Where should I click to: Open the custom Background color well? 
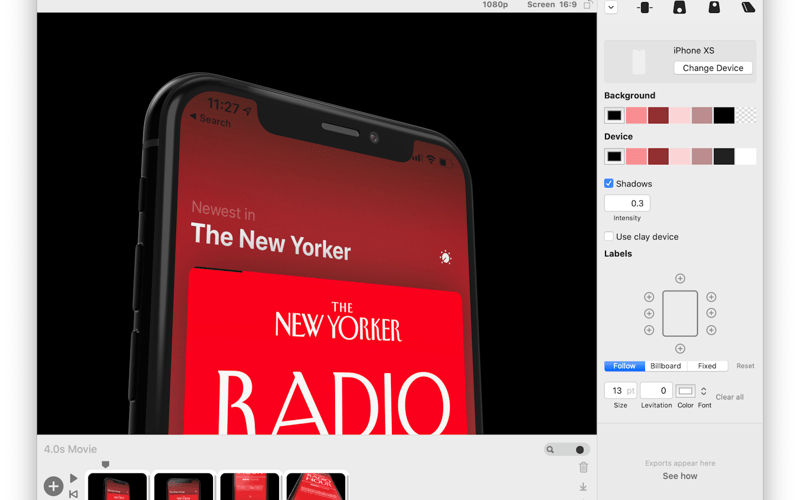point(614,115)
